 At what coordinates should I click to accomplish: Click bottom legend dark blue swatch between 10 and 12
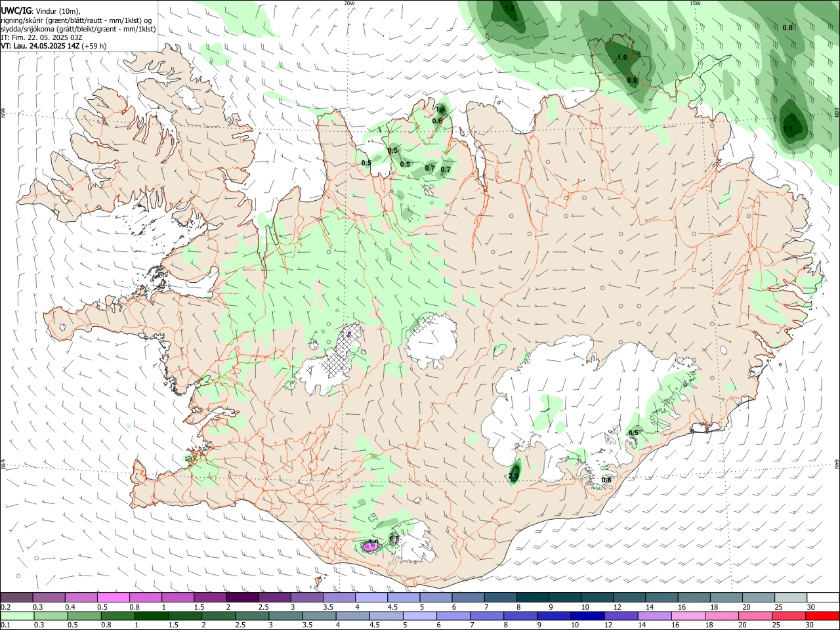point(587,616)
